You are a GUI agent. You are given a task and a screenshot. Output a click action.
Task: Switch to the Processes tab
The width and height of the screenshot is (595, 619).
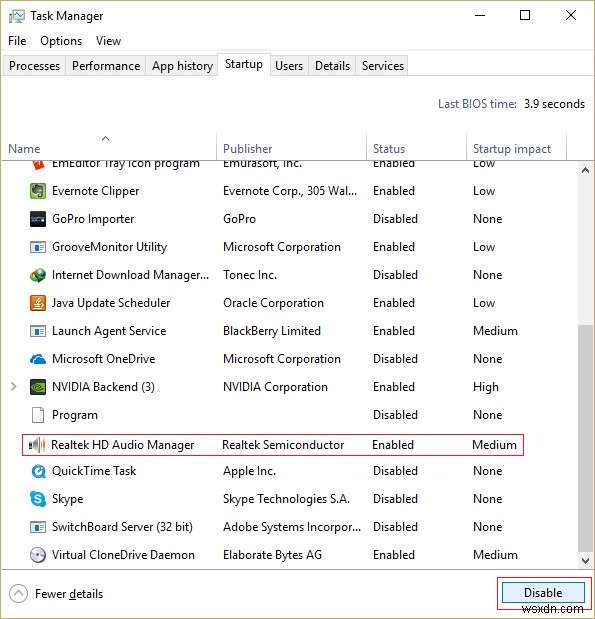(x=34, y=66)
